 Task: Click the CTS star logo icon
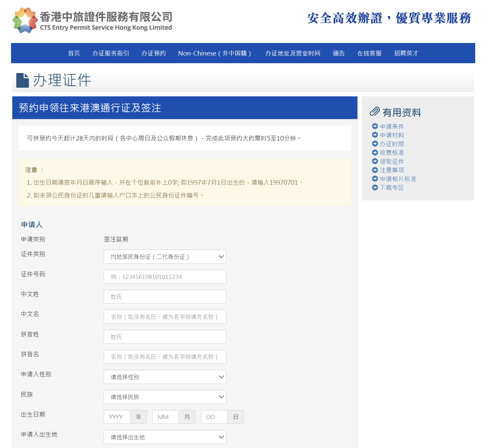click(x=25, y=20)
